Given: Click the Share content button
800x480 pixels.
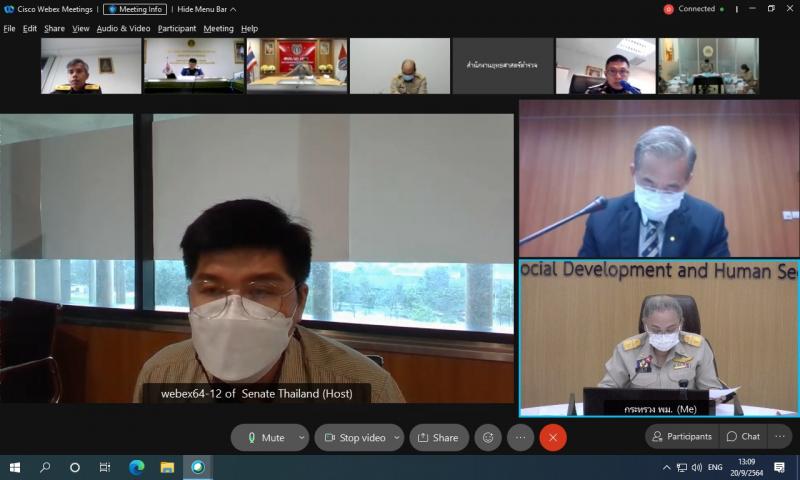Looking at the screenshot, I should (x=439, y=438).
